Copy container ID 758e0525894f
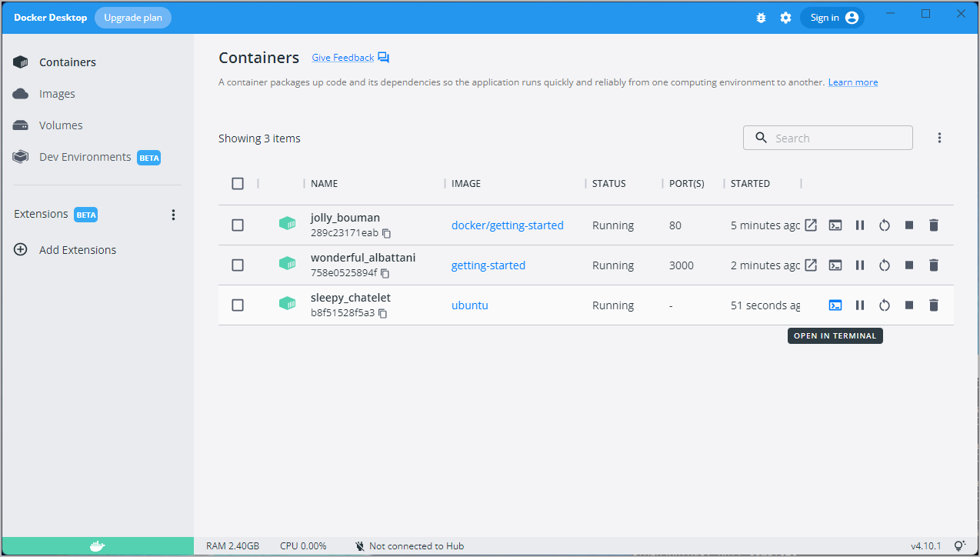This screenshot has width=980, height=557. coord(385,273)
